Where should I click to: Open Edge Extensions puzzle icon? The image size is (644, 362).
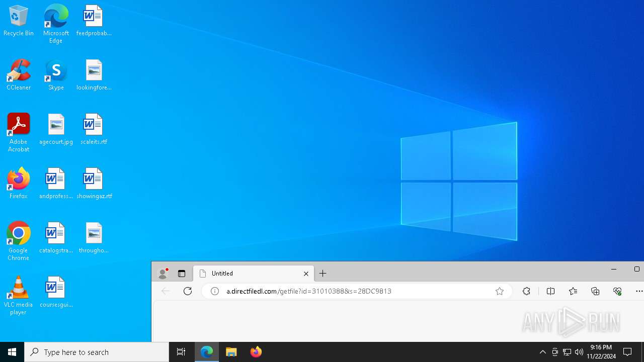[x=526, y=291]
